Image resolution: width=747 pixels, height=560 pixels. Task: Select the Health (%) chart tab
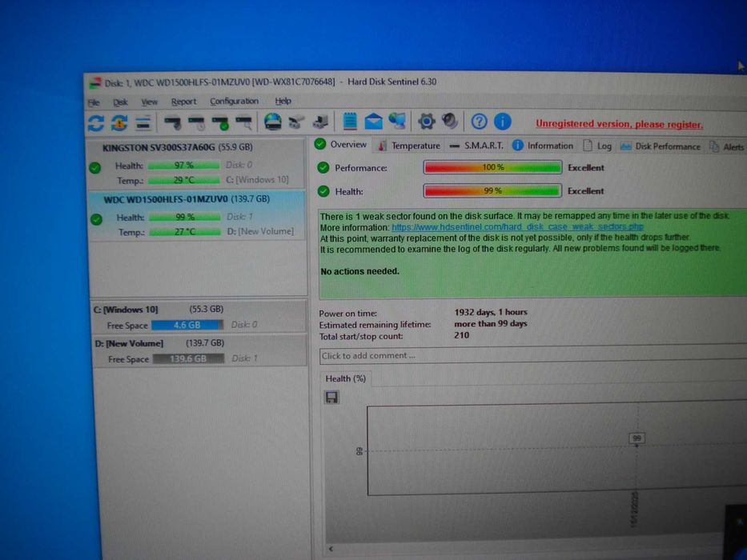345,378
